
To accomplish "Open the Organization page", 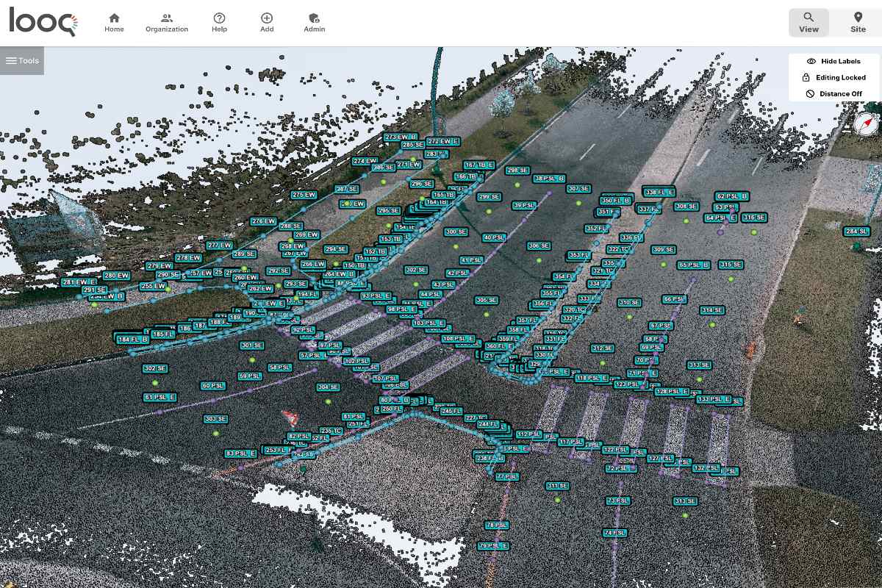I will pyautogui.click(x=167, y=22).
